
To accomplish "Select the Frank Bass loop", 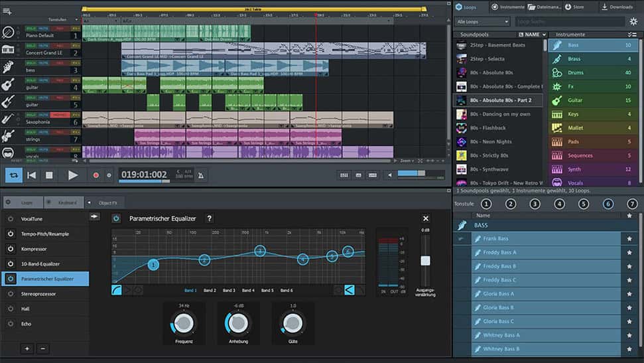I will tap(546, 238).
